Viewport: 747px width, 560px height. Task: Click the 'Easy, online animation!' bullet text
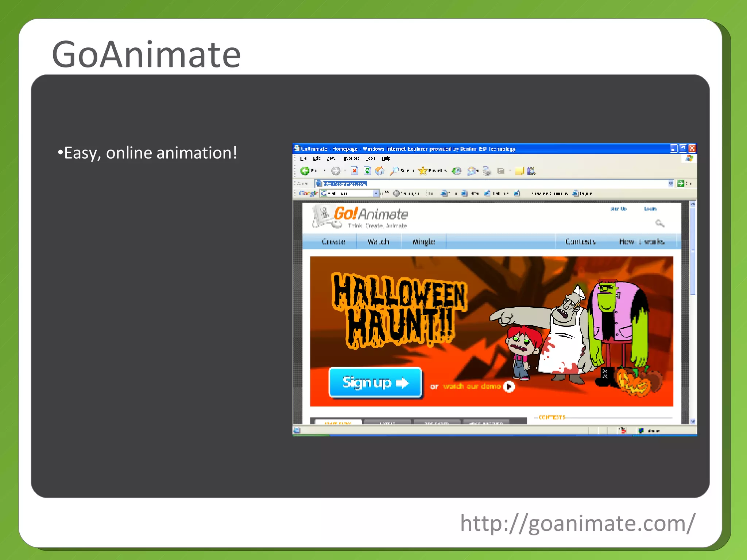pyautogui.click(x=147, y=153)
